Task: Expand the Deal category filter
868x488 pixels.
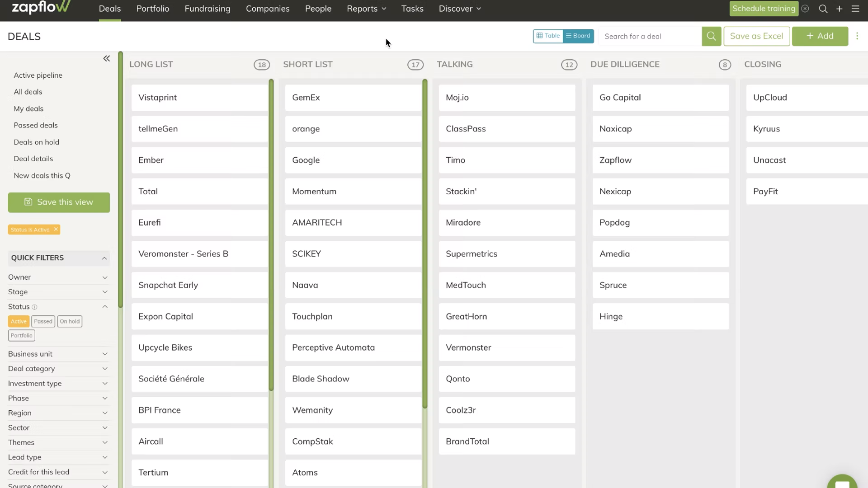Action: click(59, 369)
